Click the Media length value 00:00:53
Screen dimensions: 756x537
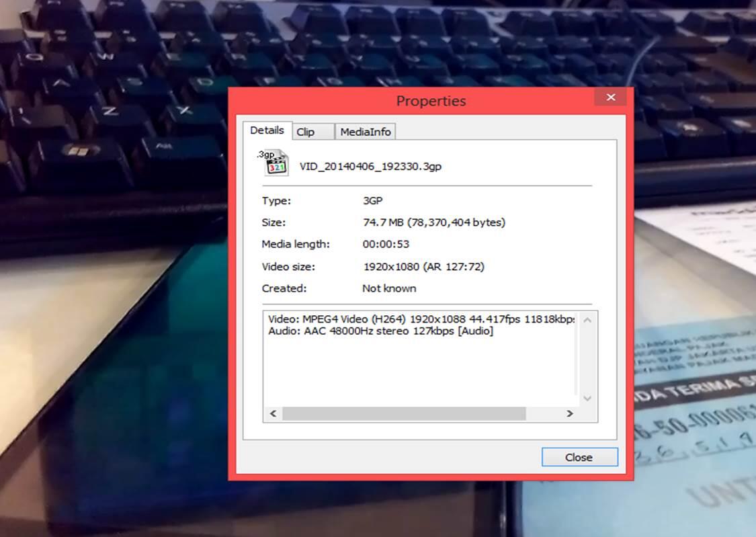[385, 244]
